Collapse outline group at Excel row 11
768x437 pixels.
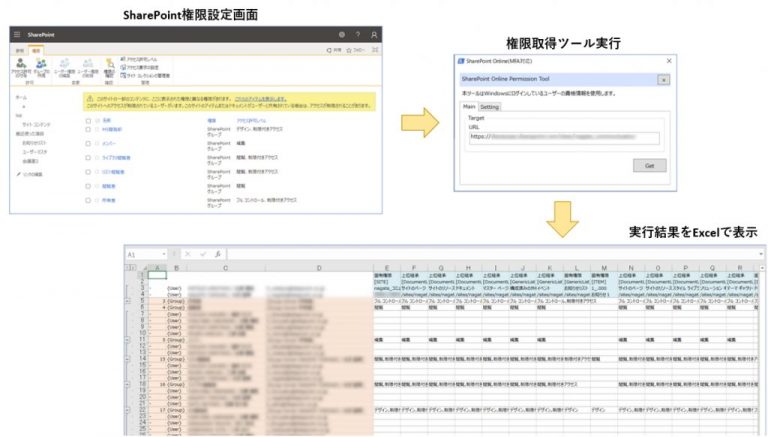127,339
